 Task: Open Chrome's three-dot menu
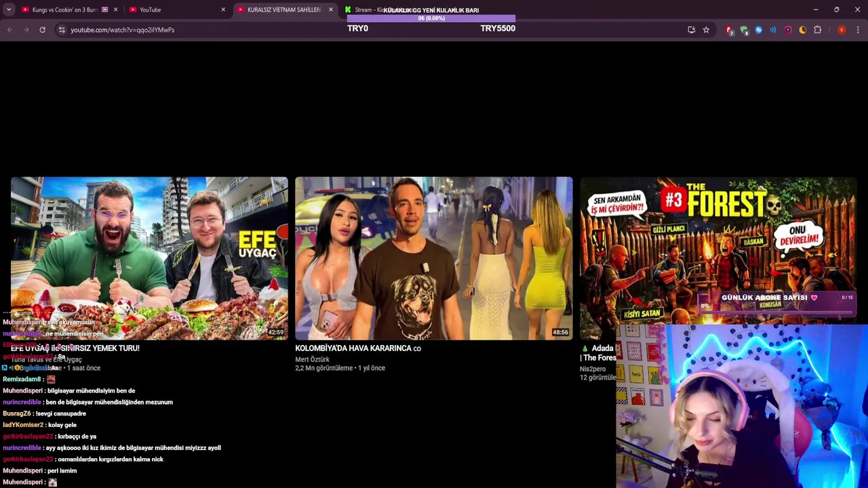click(x=858, y=30)
